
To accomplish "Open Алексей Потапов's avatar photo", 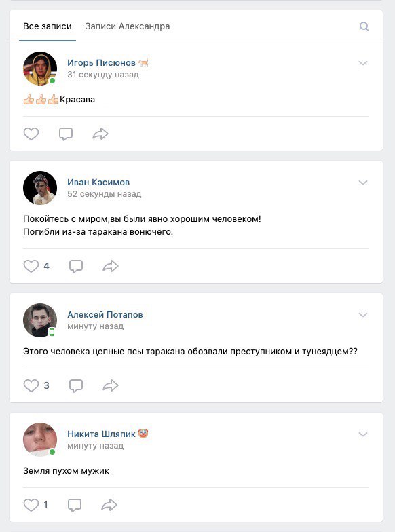I will click(x=40, y=320).
